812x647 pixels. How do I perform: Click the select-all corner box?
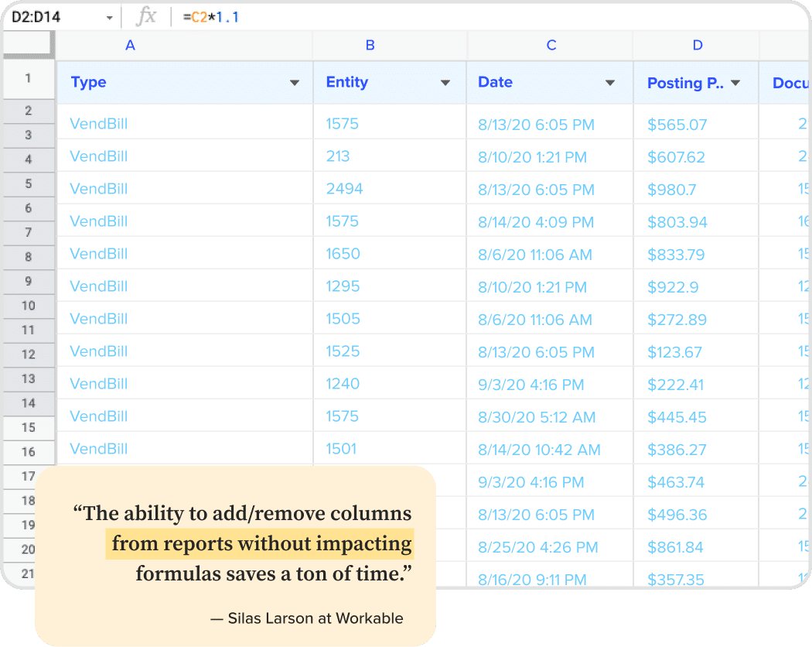28,46
